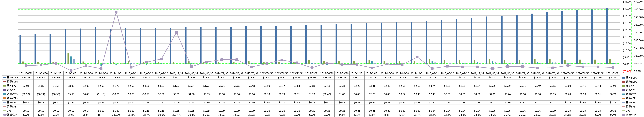This screenshot has height=117, width=644.
Task: Click the 383.3% cell in the 配当性向 row
Action: [116, 115]
